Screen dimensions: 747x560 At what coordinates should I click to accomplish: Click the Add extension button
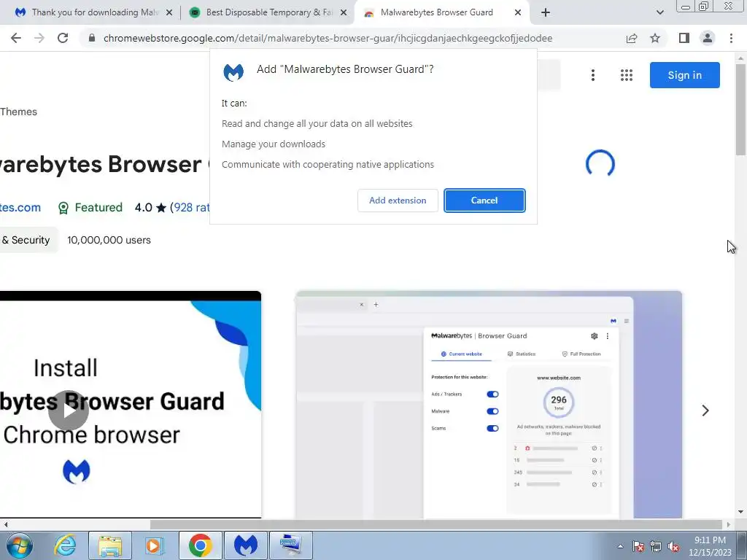[x=398, y=201]
